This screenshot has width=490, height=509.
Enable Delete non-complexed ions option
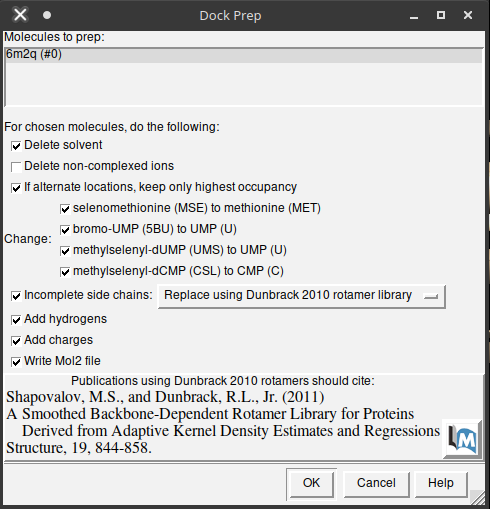pos(16,167)
